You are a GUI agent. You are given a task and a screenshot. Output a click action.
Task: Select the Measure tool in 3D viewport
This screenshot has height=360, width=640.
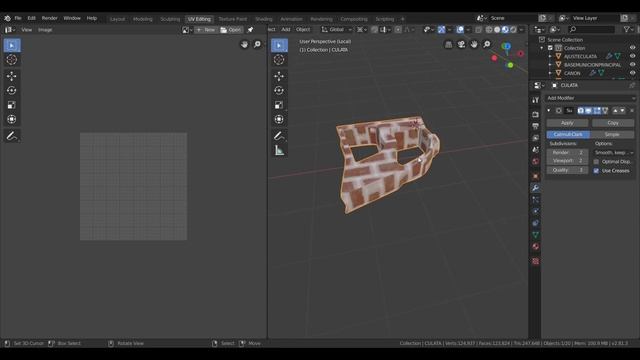279,151
